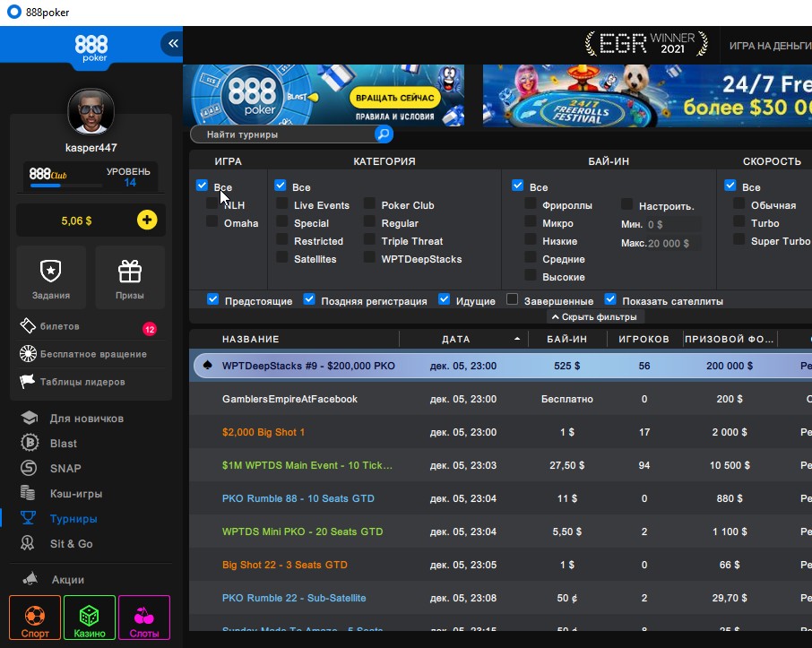Collapse filters via Скрыть фильтры
This screenshot has height=648, width=812.
[x=594, y=316]
